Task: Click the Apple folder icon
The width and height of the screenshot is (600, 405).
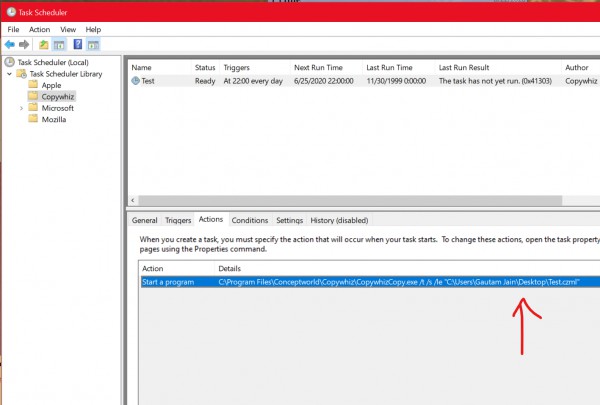Action: click(33, 85)
